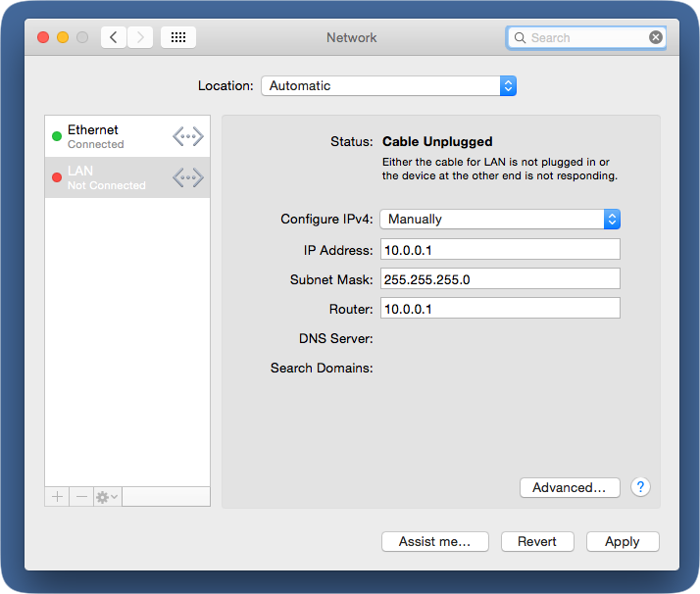Click the cable not plugged in description text
The image size is (700, 594).
pos(500,169)
